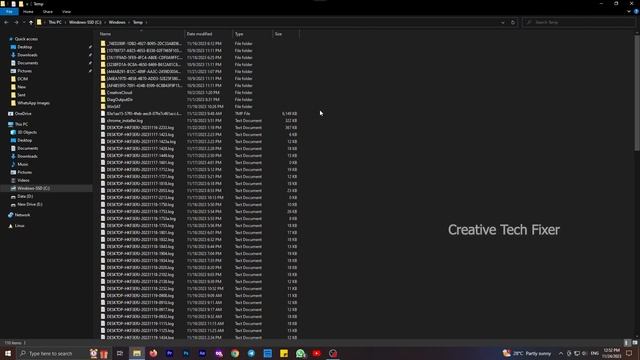The width and height of the screenshot is (640, 360).
Task: Click 'This PC' in the address breadcrumb
Action: coord(55,22)
